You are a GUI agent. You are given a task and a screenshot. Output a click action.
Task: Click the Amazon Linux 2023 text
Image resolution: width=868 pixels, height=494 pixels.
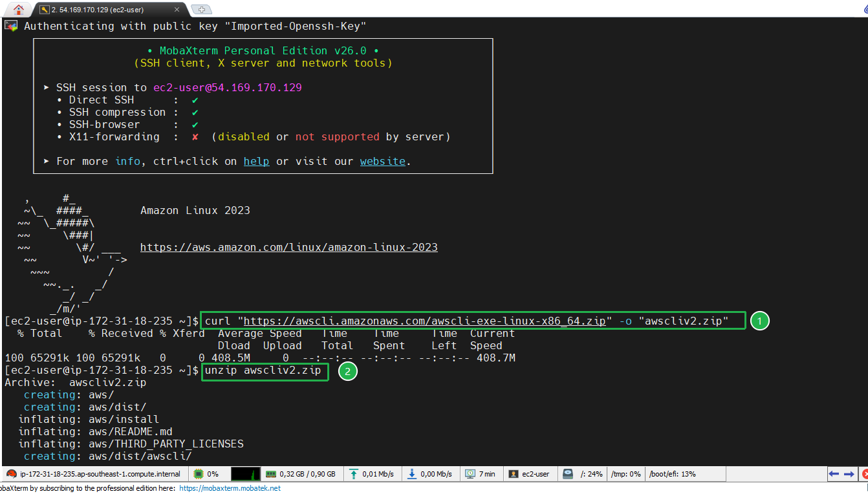tap(195, 211)
